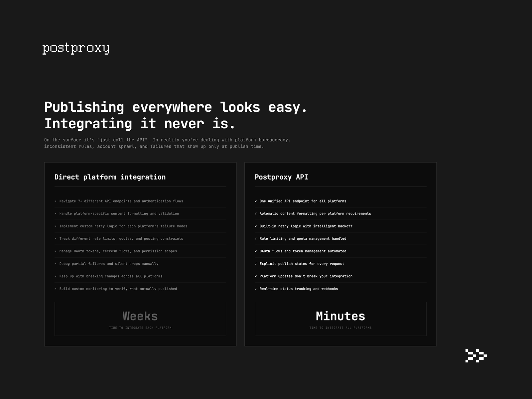Click the × mark beside OAuth tokens item
This screenshot has height=399, width=532.
[x=56, y=251]
